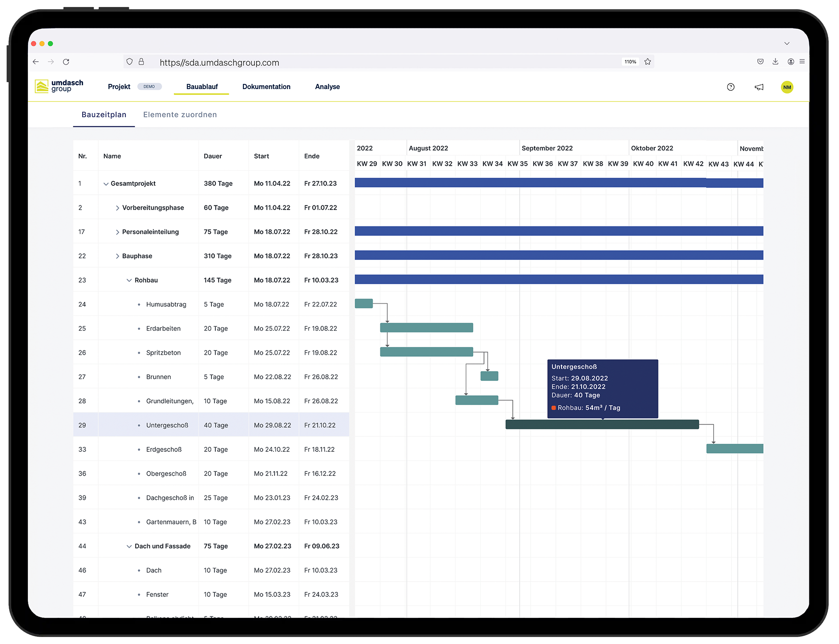Screen dimensions: 839x644
Task: Click the umdasch group logo
Action: click(59, 87)
